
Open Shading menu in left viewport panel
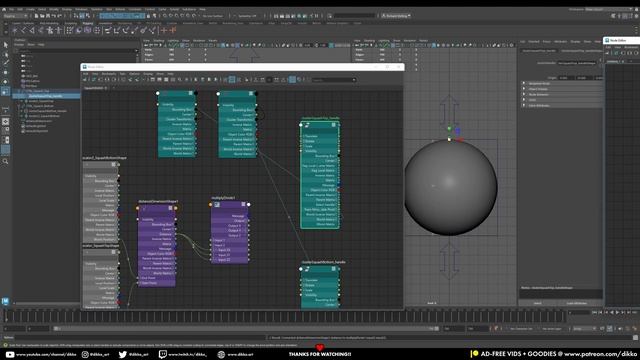[158, 40]
